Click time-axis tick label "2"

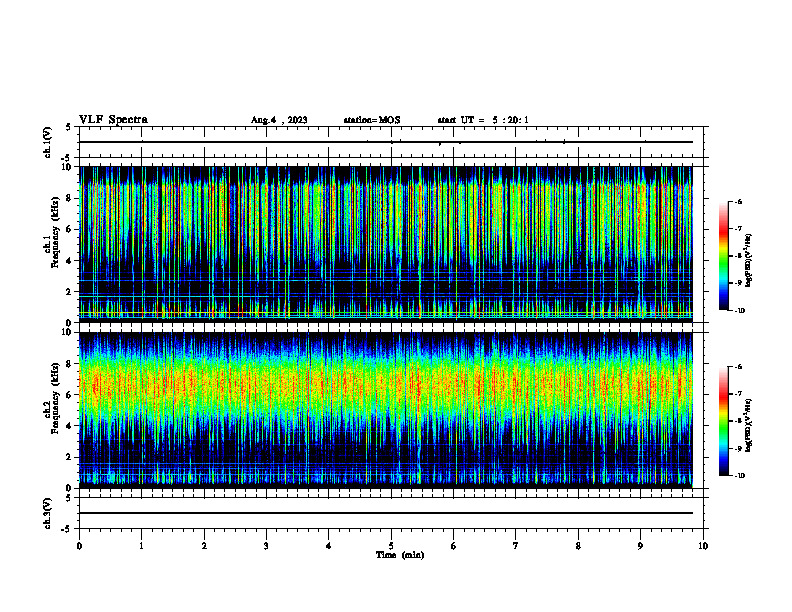click(x=204, y=546)
